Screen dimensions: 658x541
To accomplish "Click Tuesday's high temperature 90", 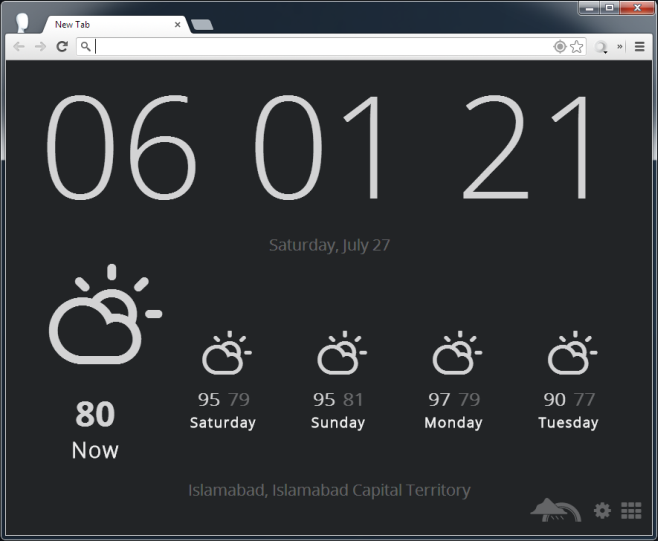I will (x=554, y=400).
